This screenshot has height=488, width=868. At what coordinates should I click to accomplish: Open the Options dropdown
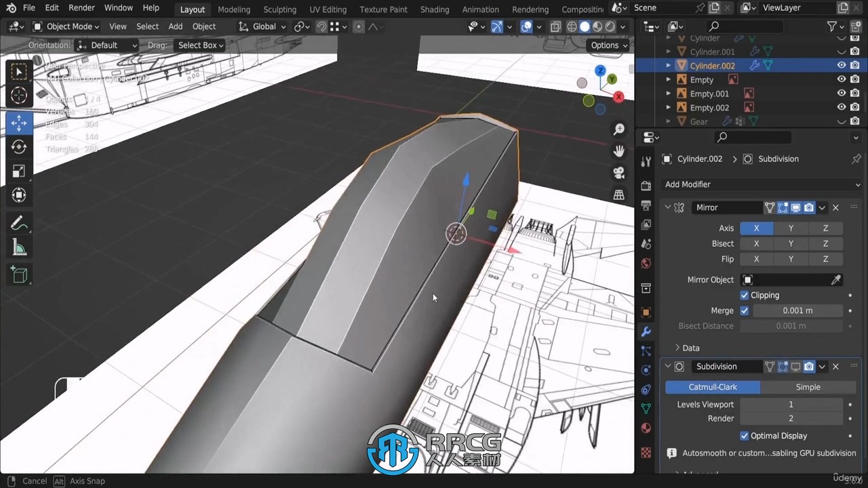[x=609, y=45]
